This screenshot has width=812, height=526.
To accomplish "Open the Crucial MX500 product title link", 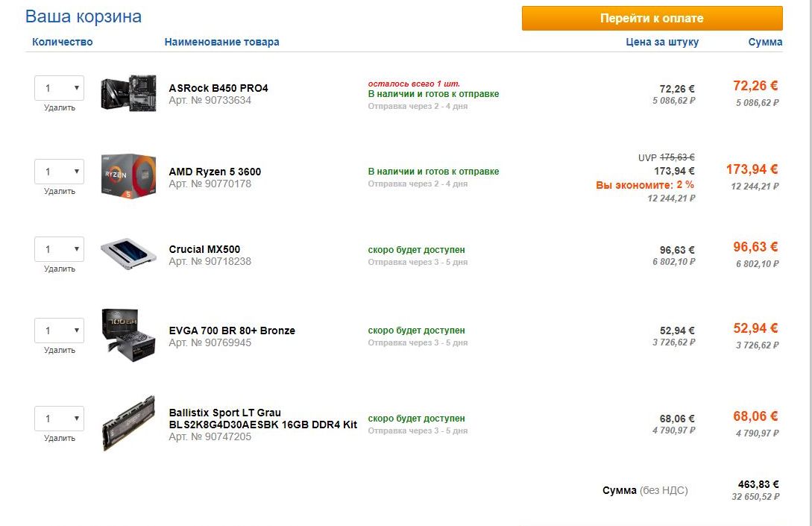I will point(204,249).
